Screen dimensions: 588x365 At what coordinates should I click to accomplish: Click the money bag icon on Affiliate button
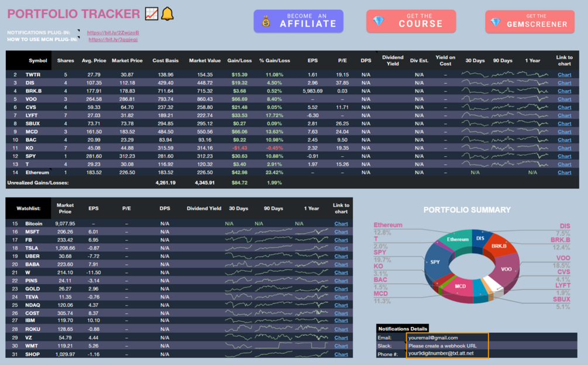click(266, 22)
